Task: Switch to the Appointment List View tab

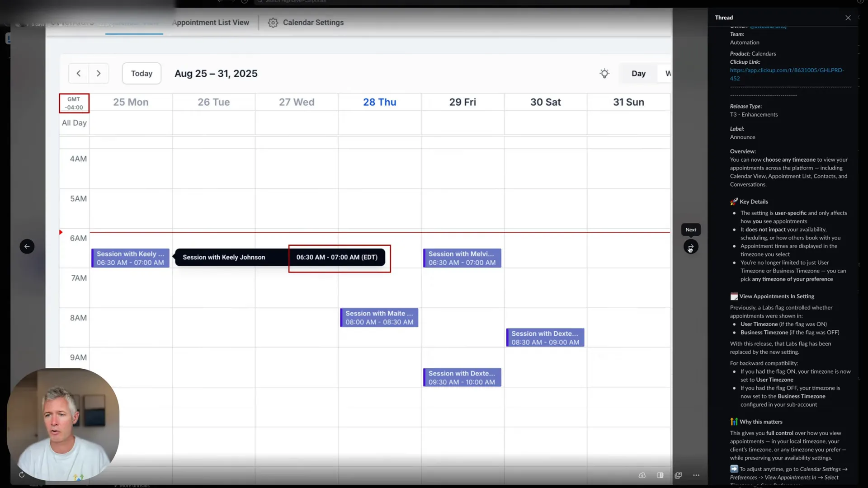Action: pos(211,22)
